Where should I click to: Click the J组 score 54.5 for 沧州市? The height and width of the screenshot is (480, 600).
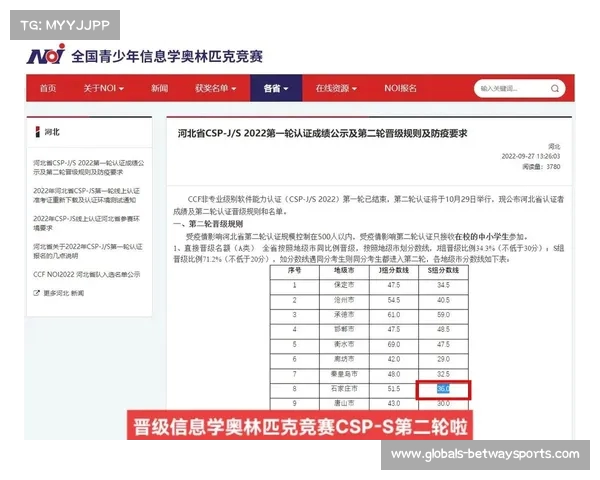(394, 300)
